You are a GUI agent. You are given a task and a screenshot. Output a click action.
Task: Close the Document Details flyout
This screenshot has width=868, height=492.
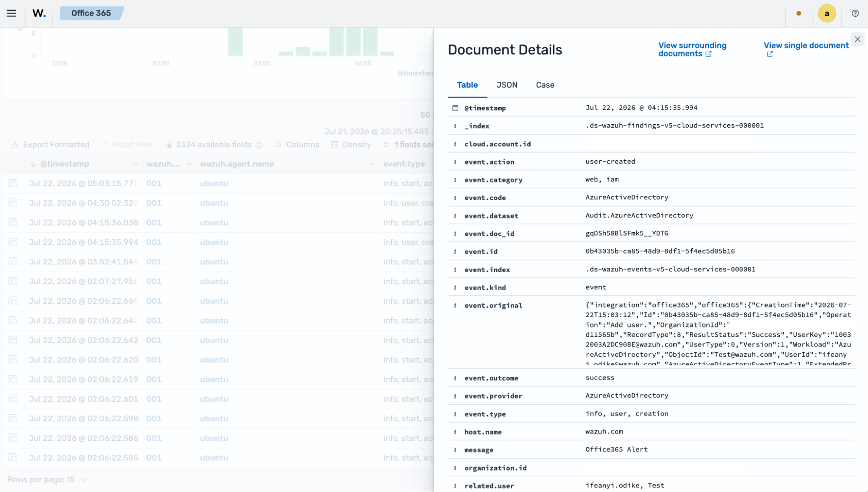[857, 39]
